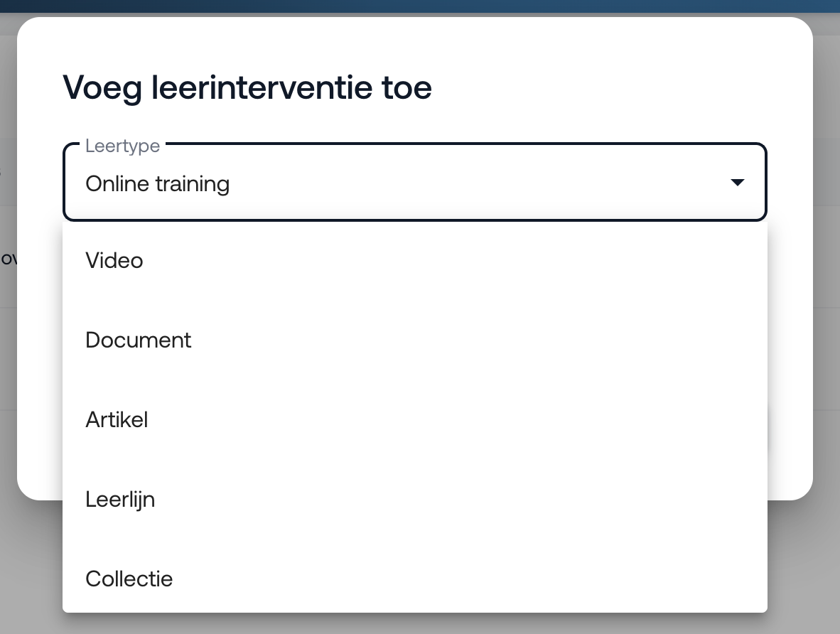The height and width of the screenshot is (634, 840).
Task: Select the Leerlijn learning type
Action: pos(414,499)
